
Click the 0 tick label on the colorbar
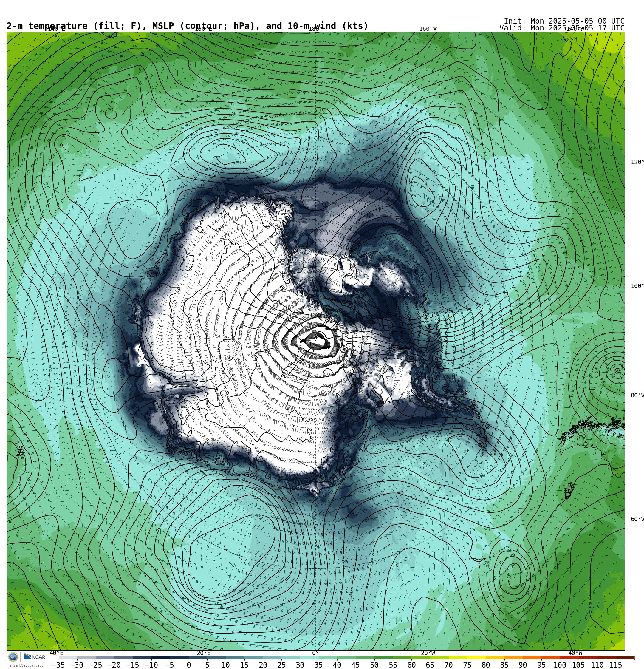tap(189, 665)
